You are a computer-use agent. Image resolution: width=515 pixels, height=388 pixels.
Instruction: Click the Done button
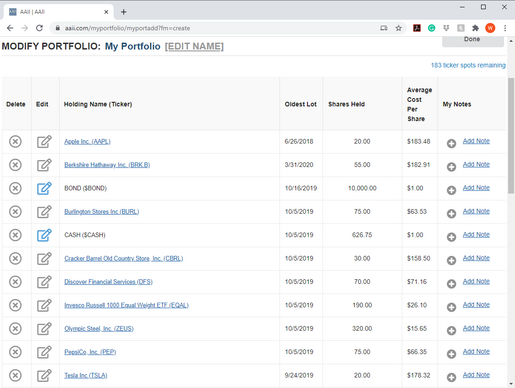473,41
